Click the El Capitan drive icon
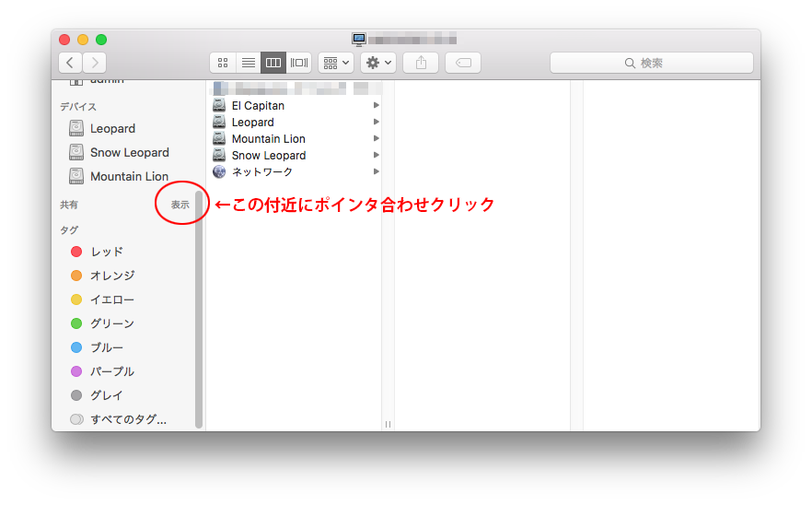The height and width of the screenshot is (505, 812). click(x=219, y=105)
